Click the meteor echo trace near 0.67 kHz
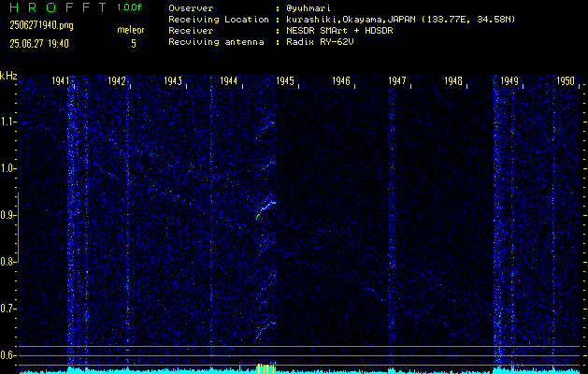The height and width of the screenshot is (374, 588). 265,328
